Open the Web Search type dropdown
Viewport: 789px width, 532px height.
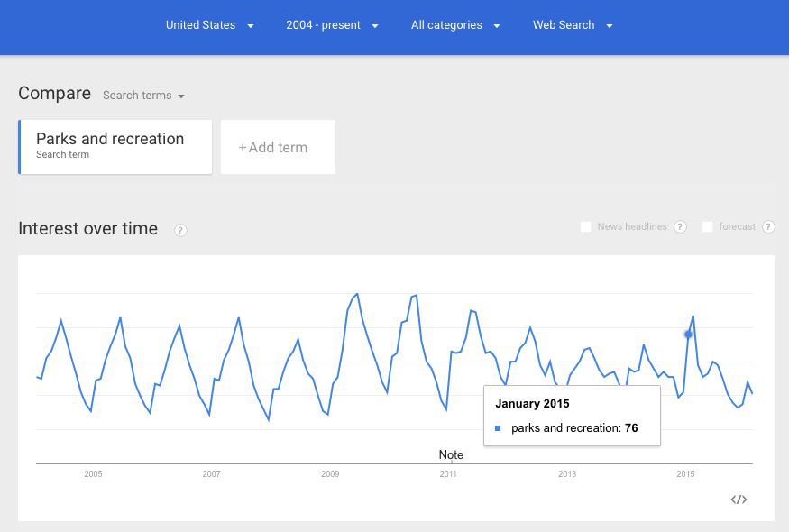tap(573, 25)
